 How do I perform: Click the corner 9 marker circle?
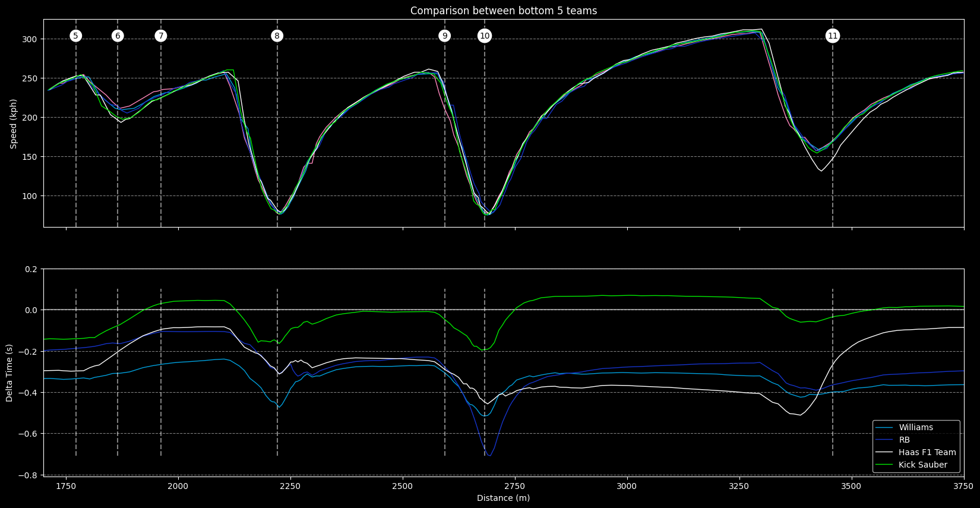click(x=445, y=36)
